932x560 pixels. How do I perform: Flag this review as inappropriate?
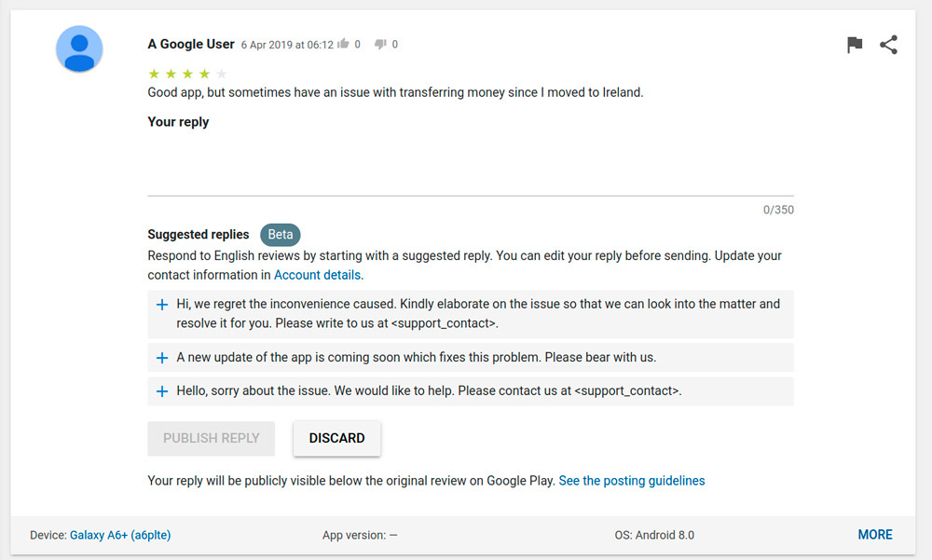coord(855,45)
